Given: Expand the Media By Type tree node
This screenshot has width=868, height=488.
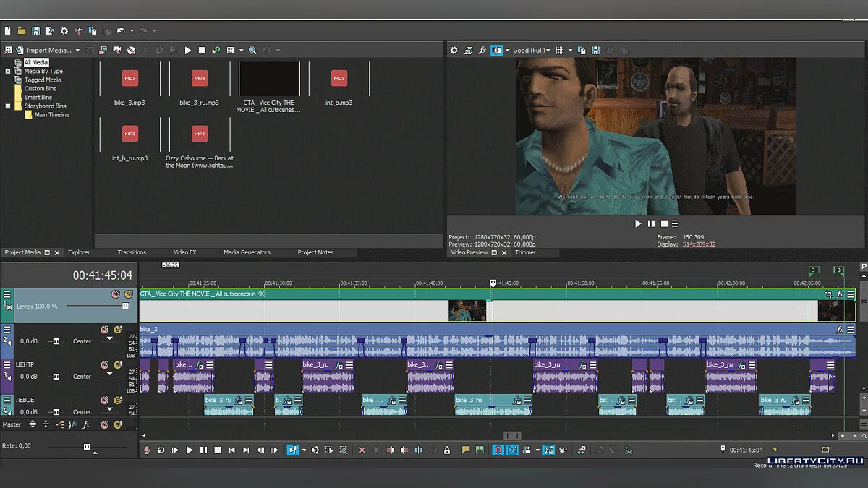Looking at the screenshot, I should point(8,72).
